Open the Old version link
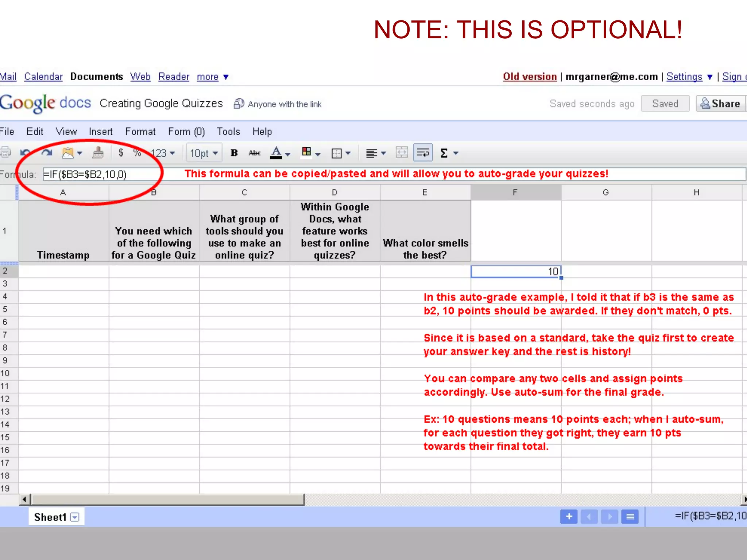747x560 pixels. click(530, 77)
